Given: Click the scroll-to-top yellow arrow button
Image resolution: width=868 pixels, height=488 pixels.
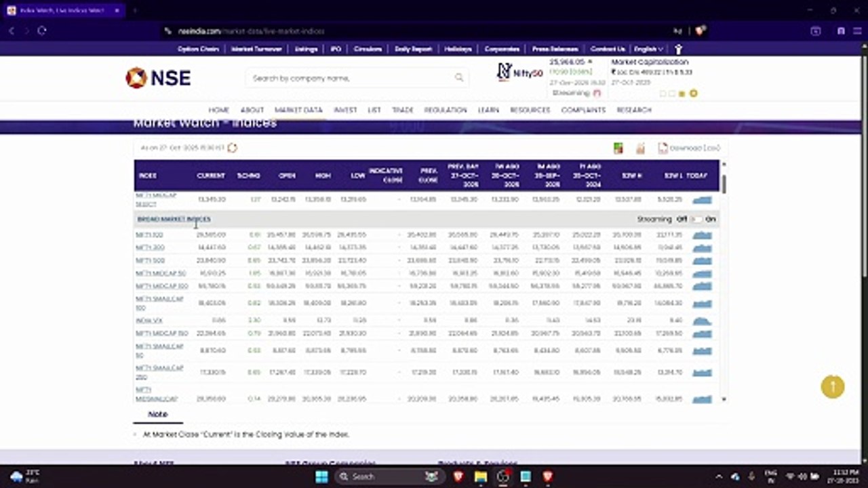Looking at the screenshot, I should point(833,386).
